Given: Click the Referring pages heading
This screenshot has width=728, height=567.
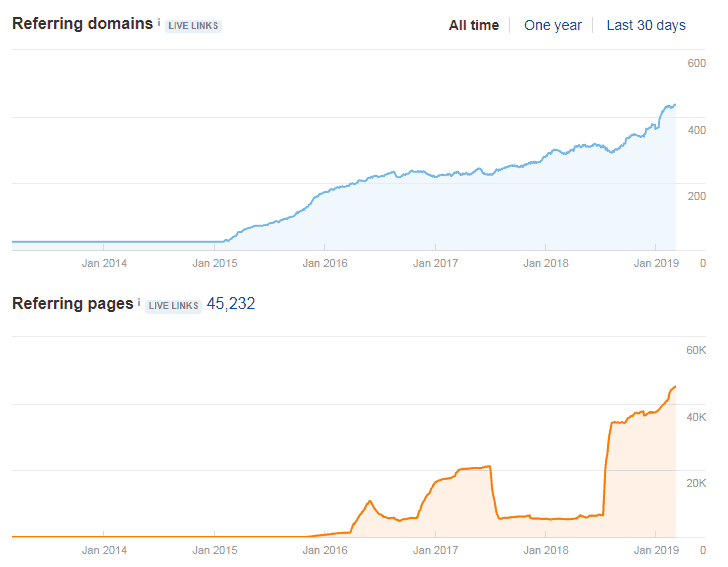Looking at the screenshot, I should point(72,303).
